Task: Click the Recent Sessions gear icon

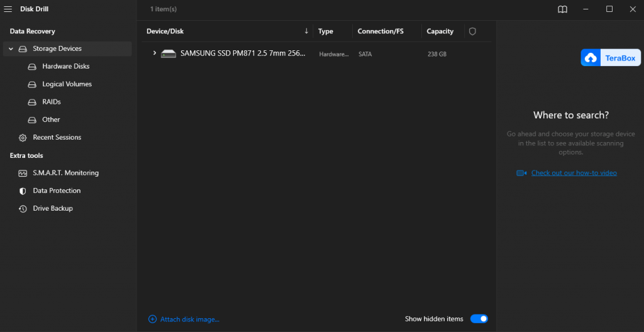Action: (23, 138)
